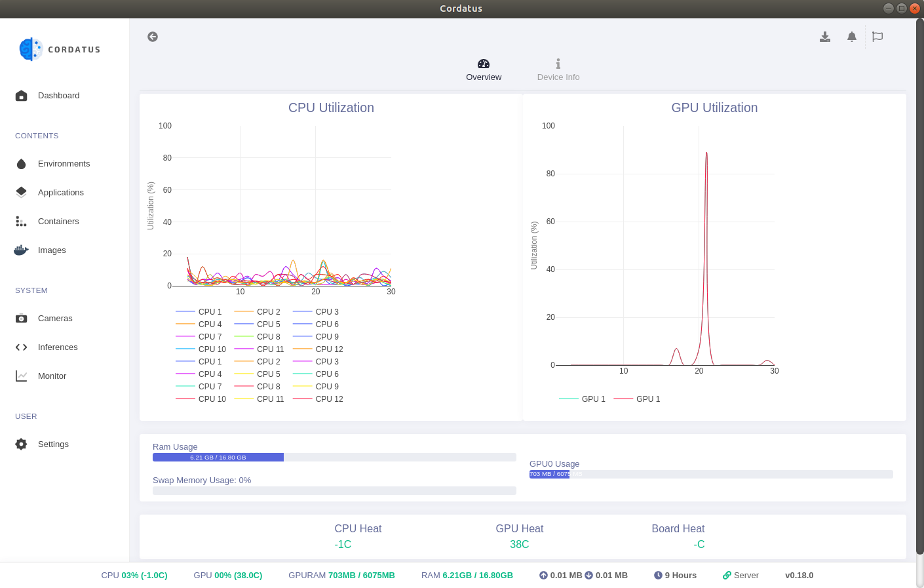Toggle the yellow CPU 5 legend series
The height and width of the screenshot is (588, 924).
(x=258, y=374)
